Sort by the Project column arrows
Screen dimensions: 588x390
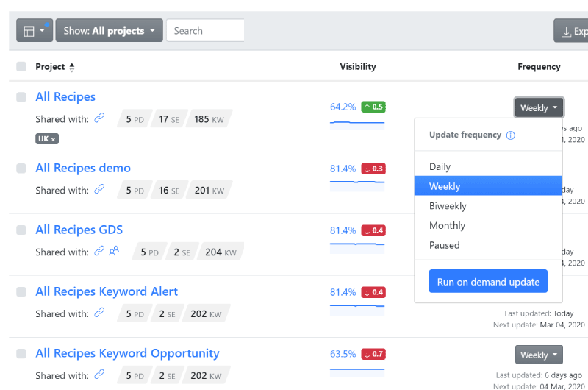pyautogui.click(x=72, y=67)
